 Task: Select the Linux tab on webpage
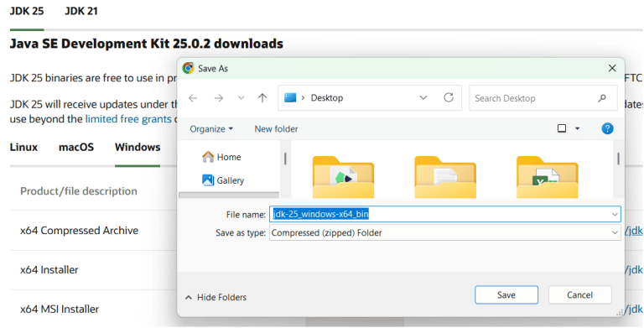tap(23, 147)
